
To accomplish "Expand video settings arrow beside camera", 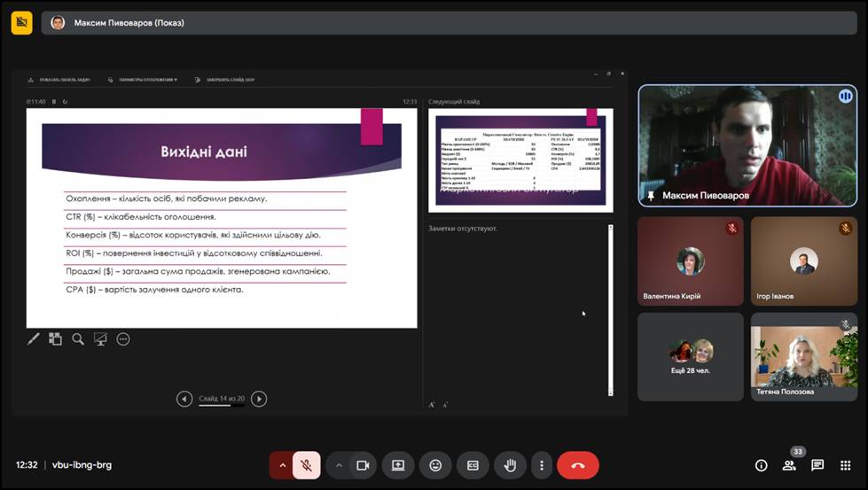I will [339, 465].
